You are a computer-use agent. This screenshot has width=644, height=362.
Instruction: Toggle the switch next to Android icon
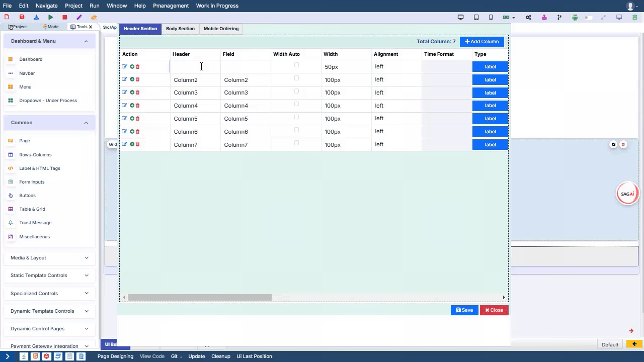589,17
